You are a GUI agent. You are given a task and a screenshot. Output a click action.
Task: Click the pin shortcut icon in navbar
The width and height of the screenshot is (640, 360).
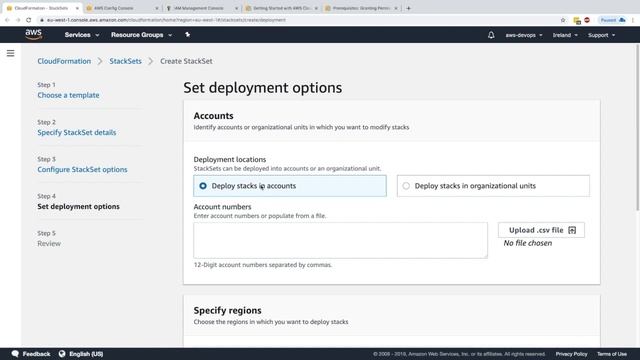click(187, 35)
